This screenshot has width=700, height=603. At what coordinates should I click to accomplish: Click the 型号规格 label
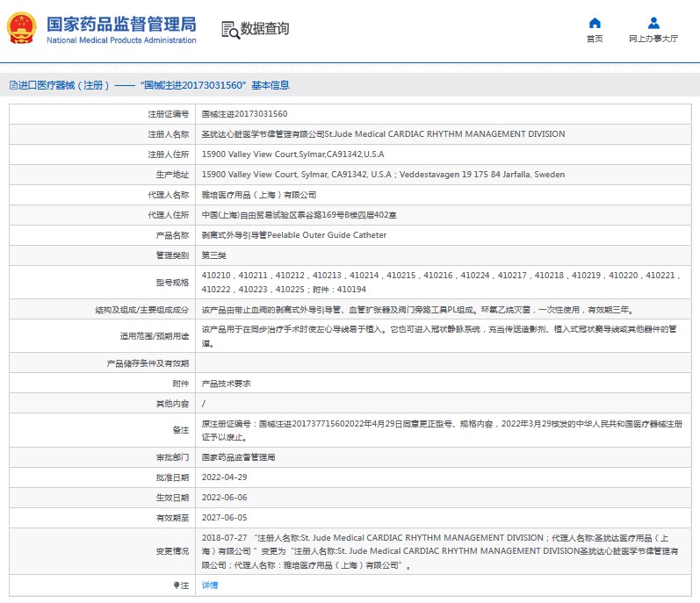172,283
